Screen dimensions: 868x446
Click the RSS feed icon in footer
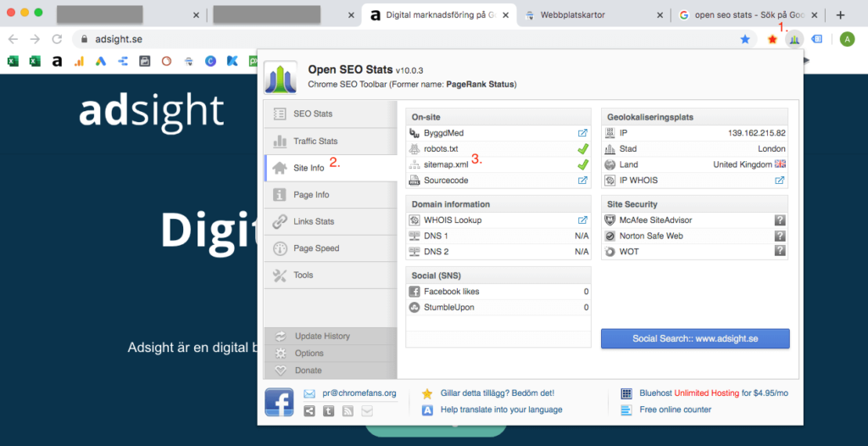348,411
